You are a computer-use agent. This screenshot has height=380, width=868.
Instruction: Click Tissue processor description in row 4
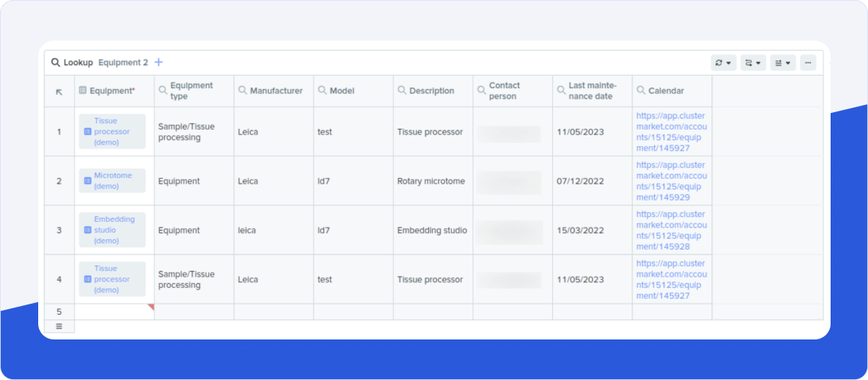[x=434, y=279]
